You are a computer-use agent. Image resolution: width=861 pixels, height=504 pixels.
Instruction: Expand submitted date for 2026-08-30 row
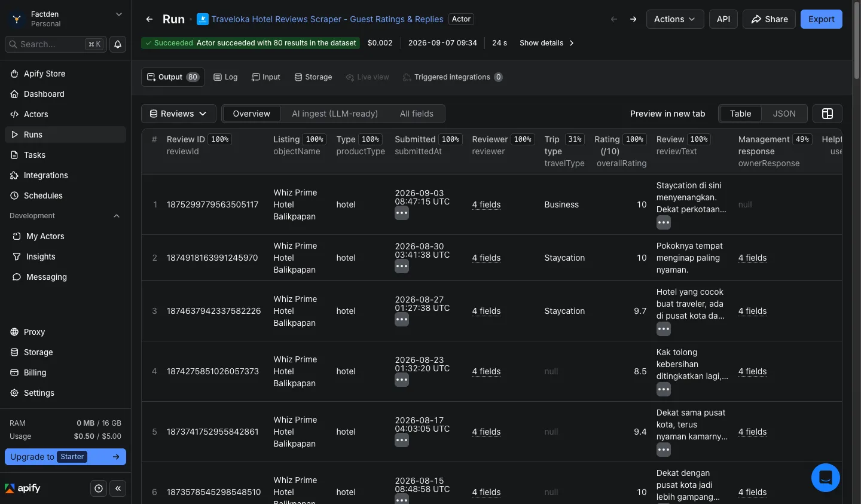[402, 266]
